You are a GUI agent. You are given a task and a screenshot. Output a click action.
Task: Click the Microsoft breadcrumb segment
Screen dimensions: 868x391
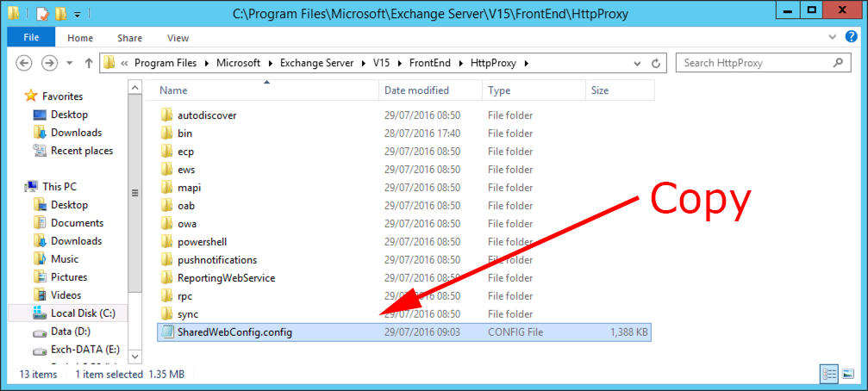(x=238, y=63)
